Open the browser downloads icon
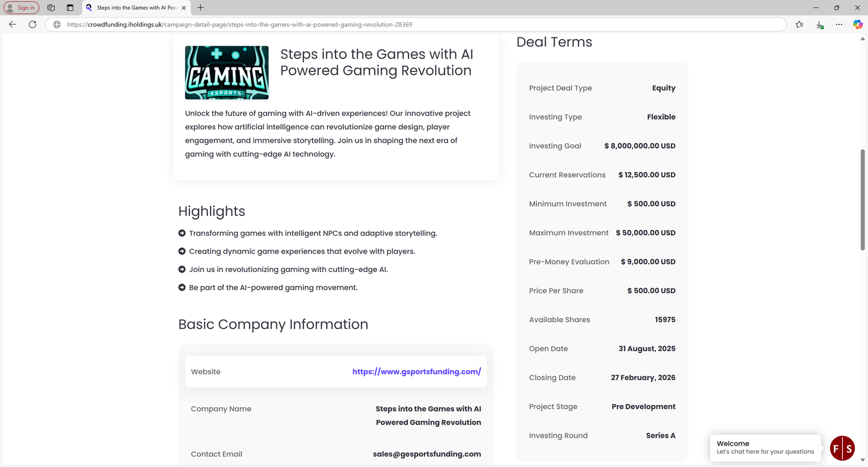The image size is (868, 467). click(820, 24)
